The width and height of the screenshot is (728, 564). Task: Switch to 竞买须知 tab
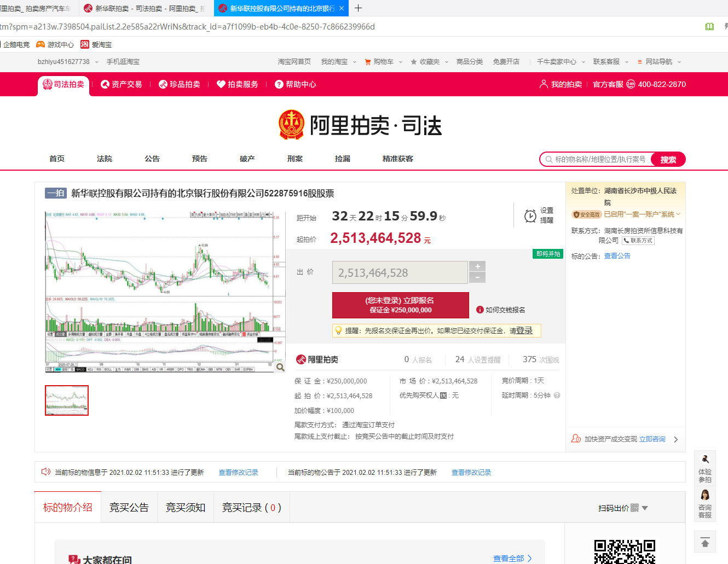coord(186,507)
